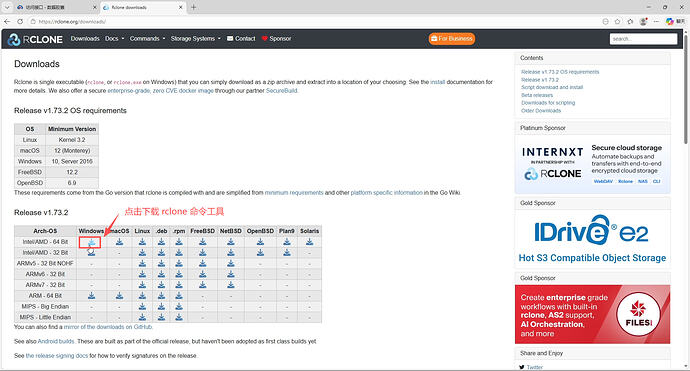Open the browser profile avatar

tap(643, 21)
